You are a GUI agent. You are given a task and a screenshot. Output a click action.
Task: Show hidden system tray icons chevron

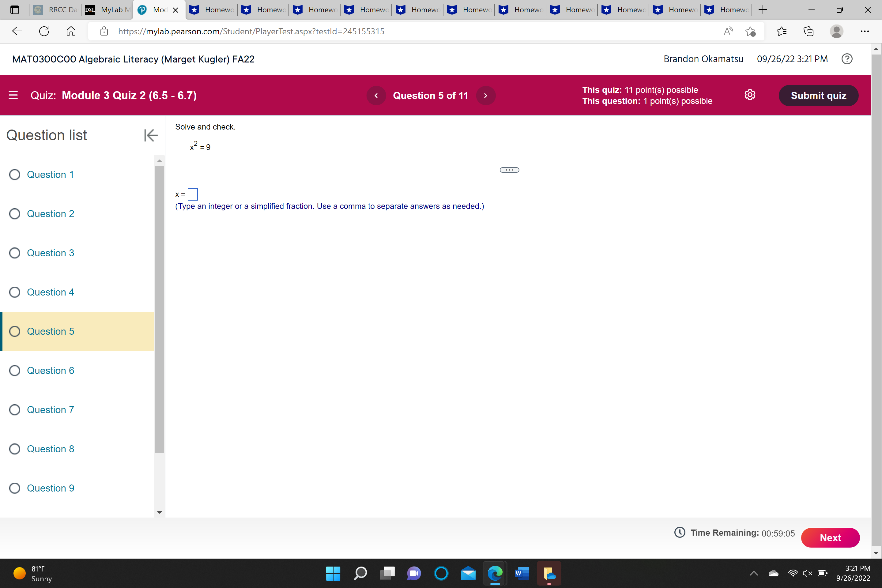point(754,573)
